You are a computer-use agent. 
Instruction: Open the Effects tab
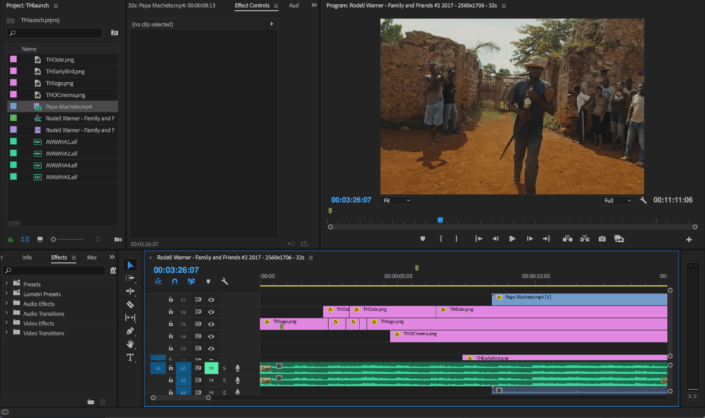tap(59, 258)
